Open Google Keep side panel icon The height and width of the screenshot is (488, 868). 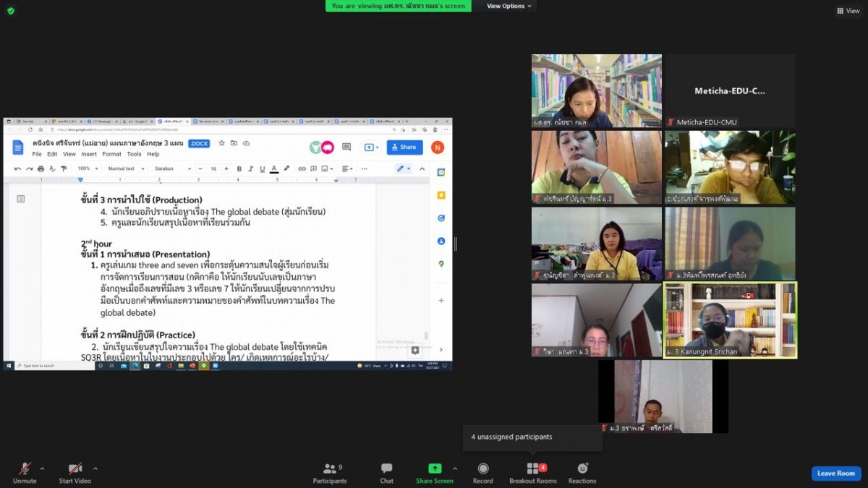[x=441, y=195]
